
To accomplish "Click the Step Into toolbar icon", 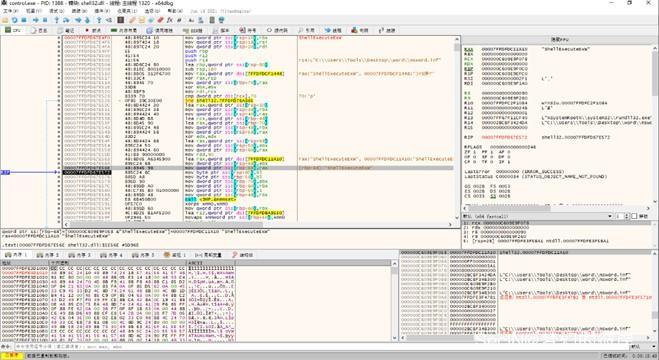I will point(56,20).
